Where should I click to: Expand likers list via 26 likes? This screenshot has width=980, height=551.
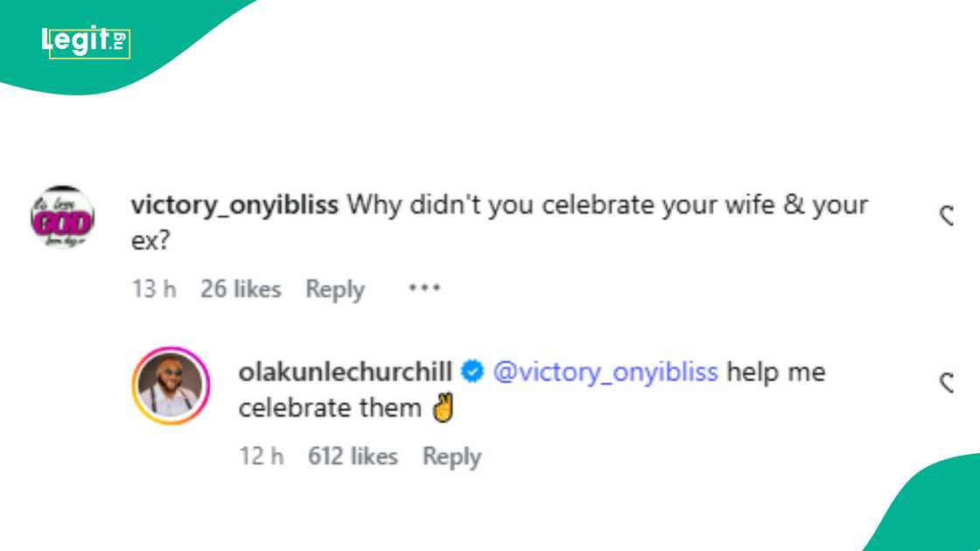point(241,289)
